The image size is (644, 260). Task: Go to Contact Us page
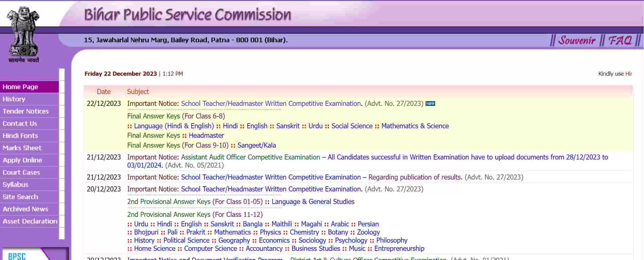pyautogui.click(x=29, y=124)
